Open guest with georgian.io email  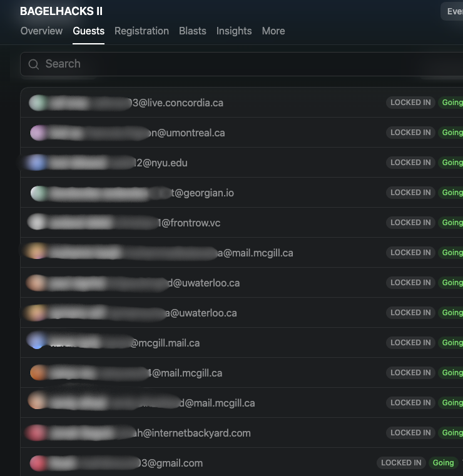click(x=242, y=193)
